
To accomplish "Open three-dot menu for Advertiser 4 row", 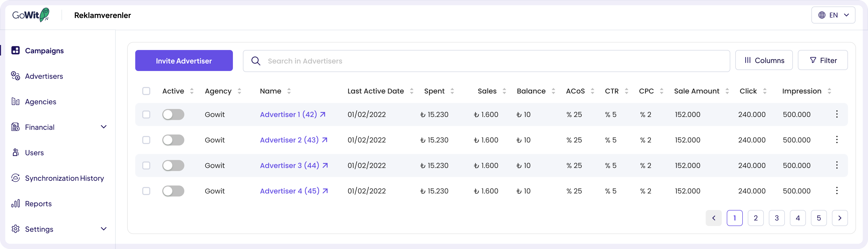I will (837, 191).
